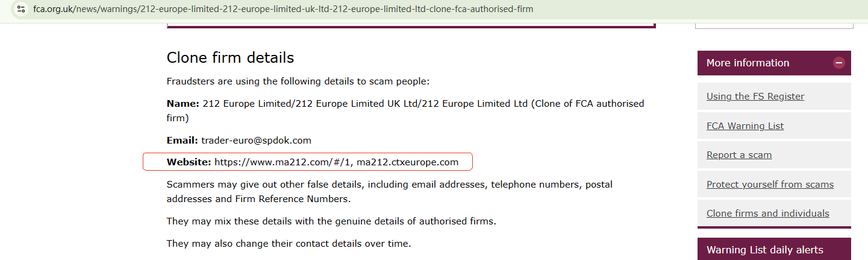Screen dimensions: 868x260
Task: Click the Fraudsters are using details sentence
Action: coord(298,81)
